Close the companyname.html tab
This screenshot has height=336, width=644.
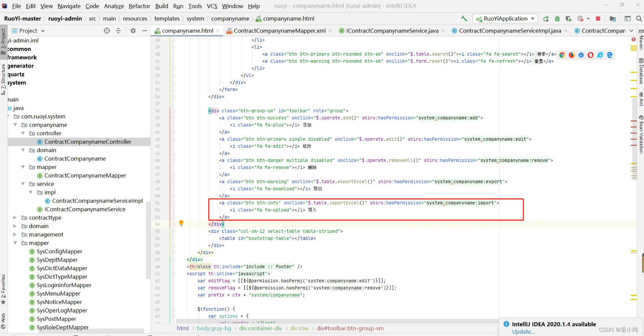[218, 31]
